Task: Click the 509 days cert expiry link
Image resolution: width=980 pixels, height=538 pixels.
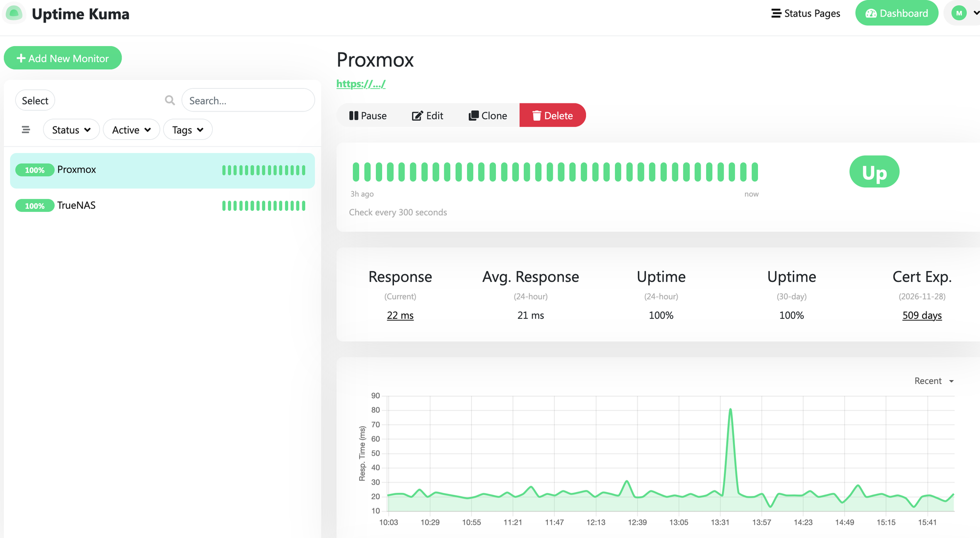Action: tap(922, 315)
